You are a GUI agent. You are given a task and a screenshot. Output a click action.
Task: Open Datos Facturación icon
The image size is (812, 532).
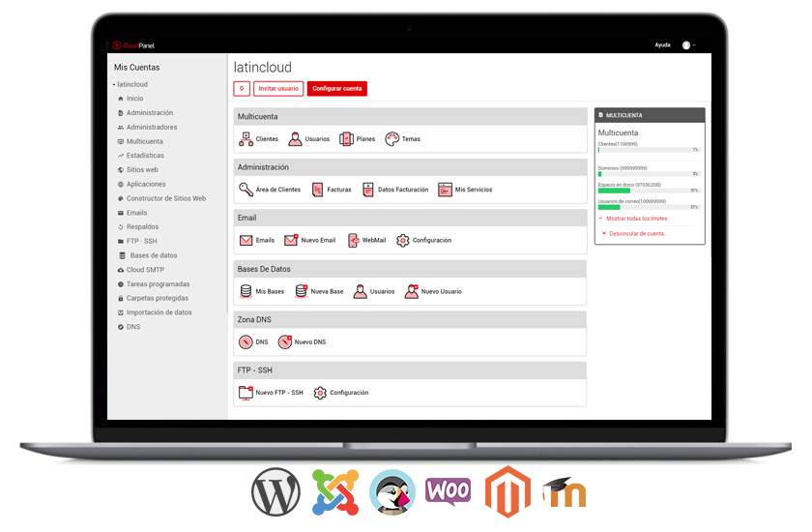tap(367, 190)
